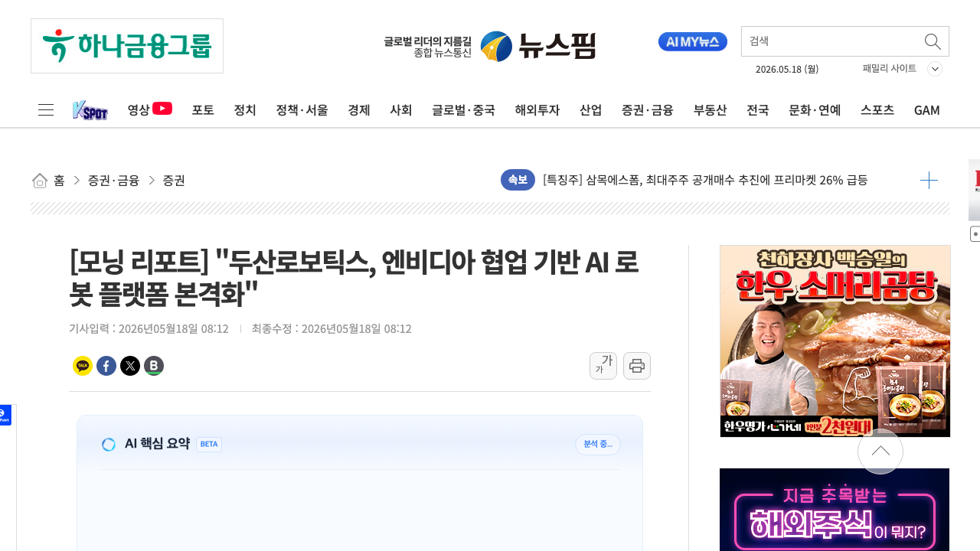Click the home icon in breadcrumb

(x=40, y=181)
